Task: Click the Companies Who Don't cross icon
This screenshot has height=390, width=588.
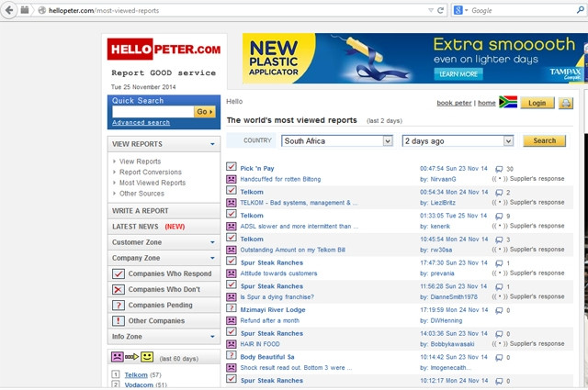Action: coord(118,289)
